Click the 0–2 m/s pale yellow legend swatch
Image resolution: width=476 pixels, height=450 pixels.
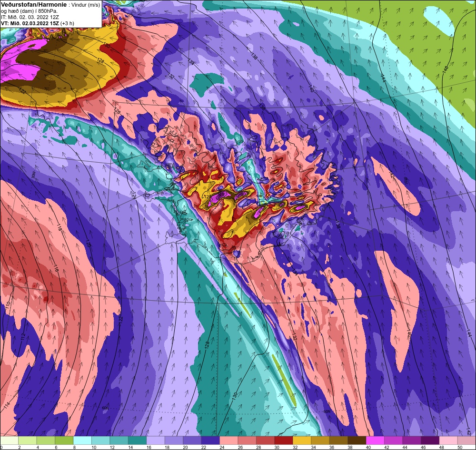coord(10,440)
